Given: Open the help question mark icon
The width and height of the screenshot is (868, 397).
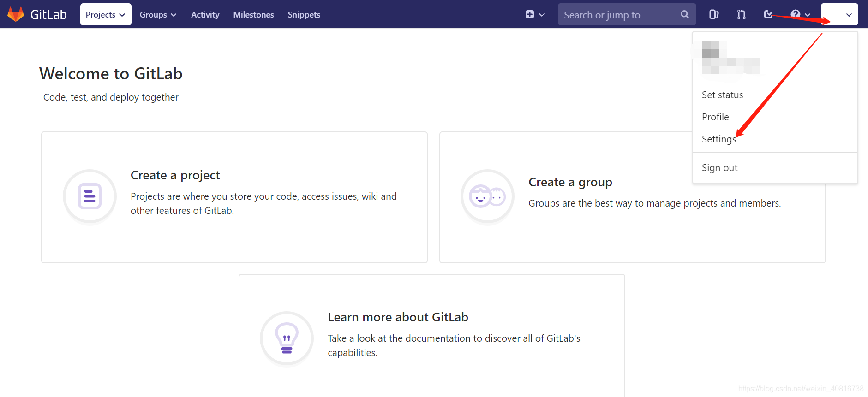Looking at the screenshot, I should click(796, 14).
